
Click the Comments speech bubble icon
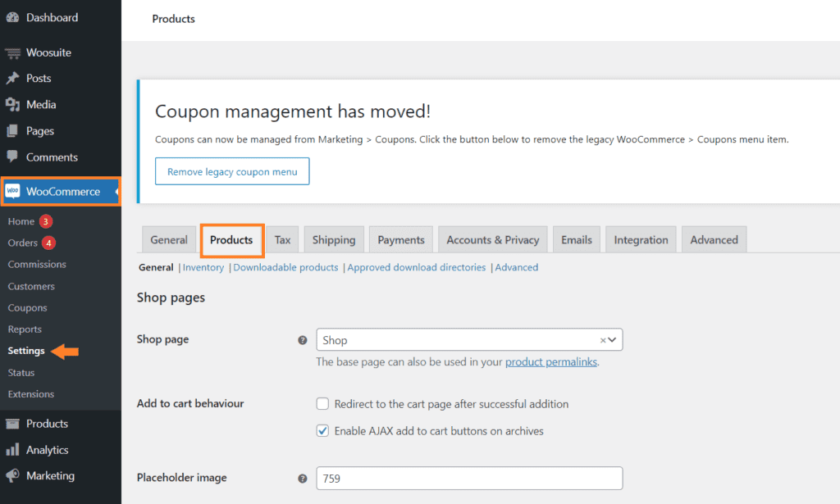(12, 157)
